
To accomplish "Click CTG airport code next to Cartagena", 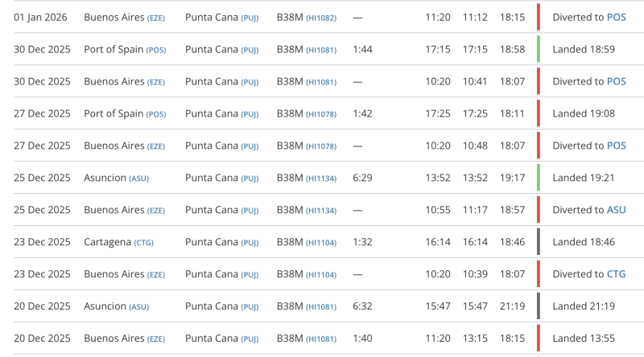I will tap(144, 243).
